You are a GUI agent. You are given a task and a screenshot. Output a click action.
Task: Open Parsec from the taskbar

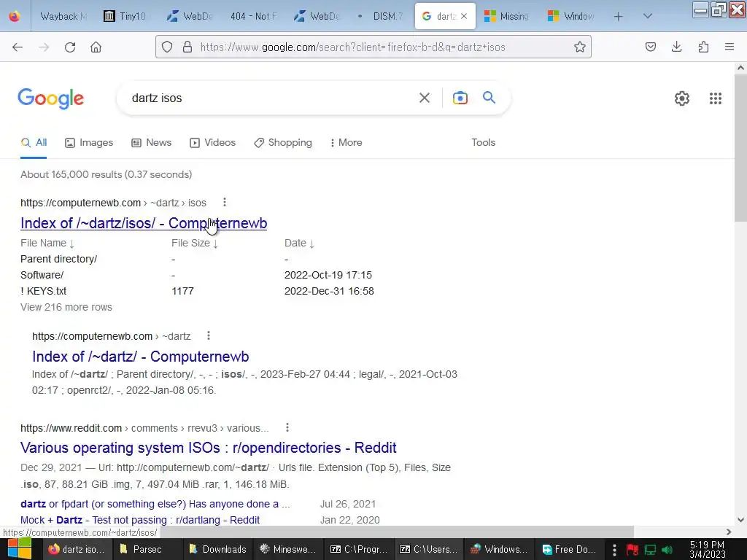147,549
